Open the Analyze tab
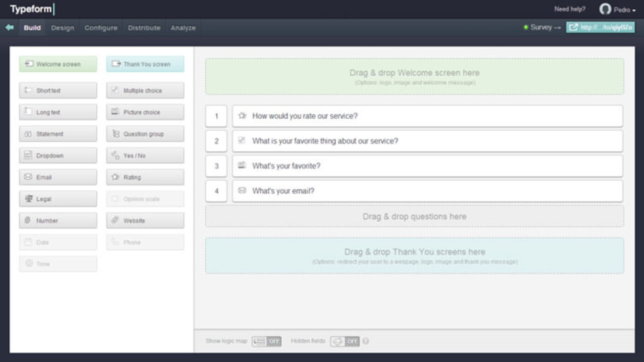Screen dimensions: 644x362 click(x=183, y=28)
